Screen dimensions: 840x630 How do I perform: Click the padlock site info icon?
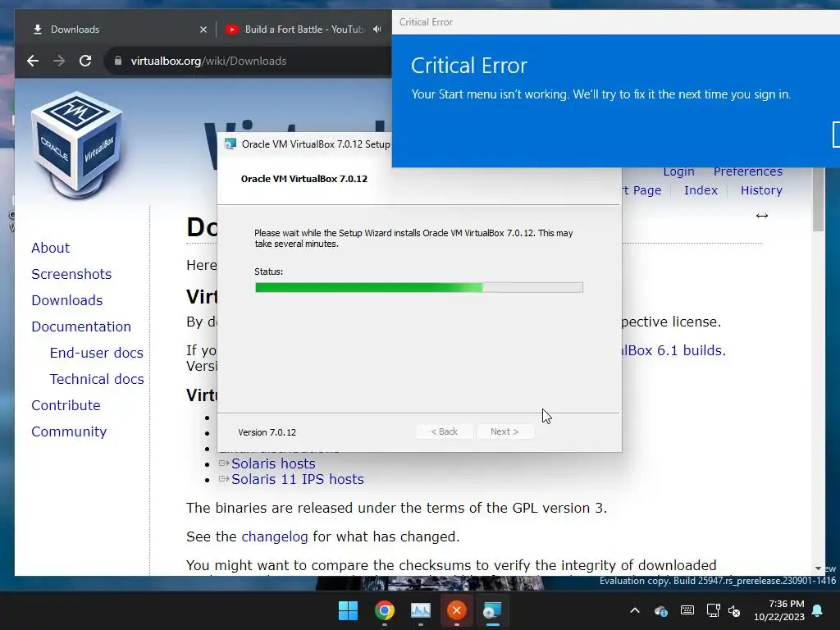pos(118,61)
